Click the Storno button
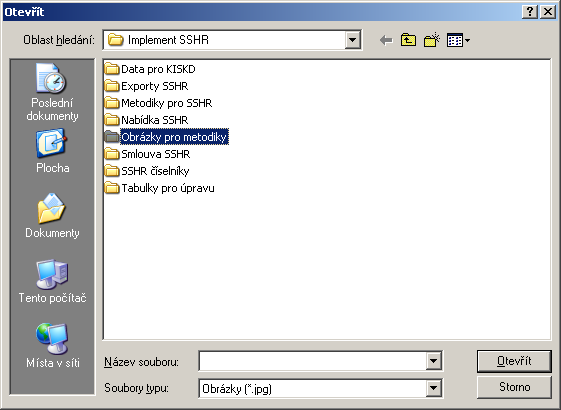Viewport: 561px width, 410px height. 514,387
